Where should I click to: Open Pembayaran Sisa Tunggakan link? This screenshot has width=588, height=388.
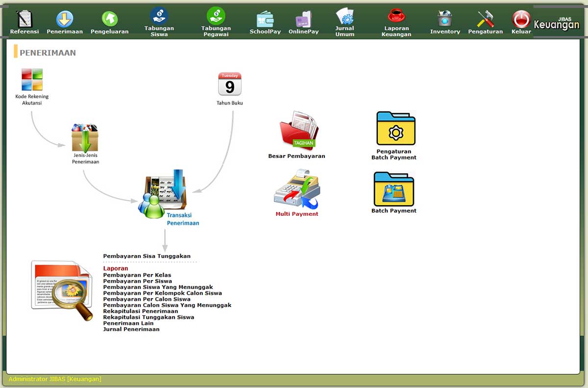(147, 256)
